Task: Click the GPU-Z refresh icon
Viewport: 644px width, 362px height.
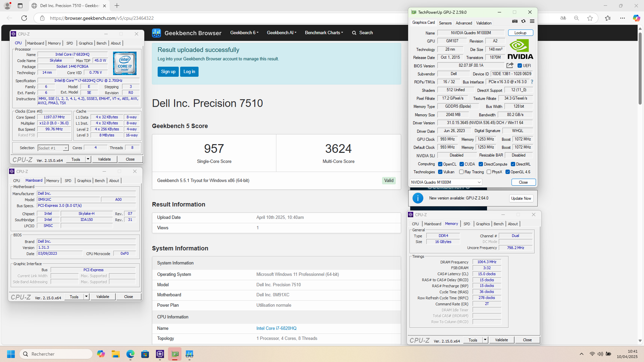Action: point(523,21)
